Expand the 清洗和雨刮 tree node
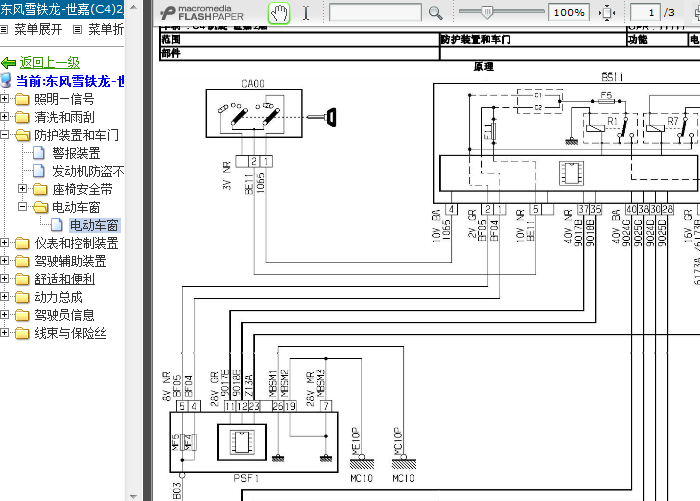The height and width of the screenshot is (501, 700). point(4,117)
